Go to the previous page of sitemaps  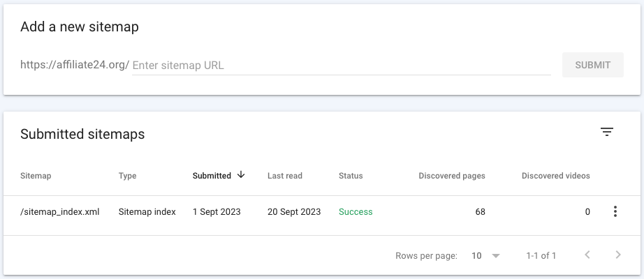(x=587, y=255)
